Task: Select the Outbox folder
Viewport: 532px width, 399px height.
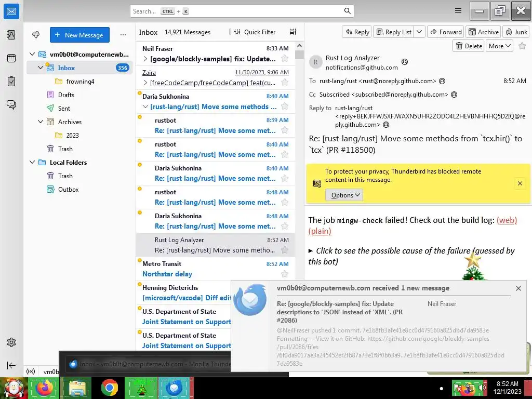Action: [x=68, y=189]
